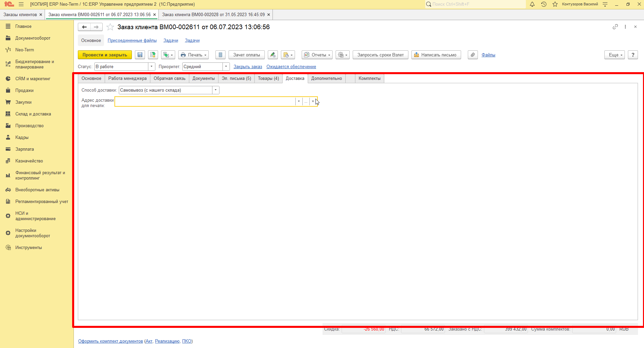Open the Печать dropdown menu
The image size is (644, 348).
(x=194, y=55)
